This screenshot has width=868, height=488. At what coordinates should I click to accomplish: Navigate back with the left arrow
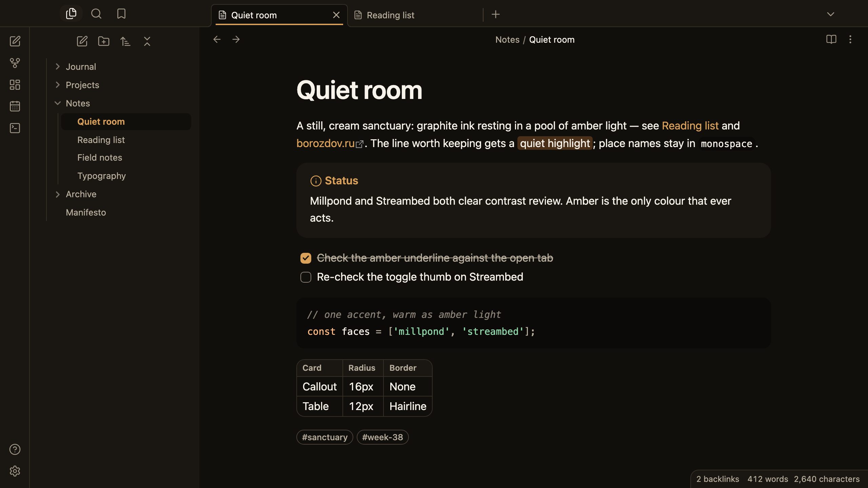point(217,40)
